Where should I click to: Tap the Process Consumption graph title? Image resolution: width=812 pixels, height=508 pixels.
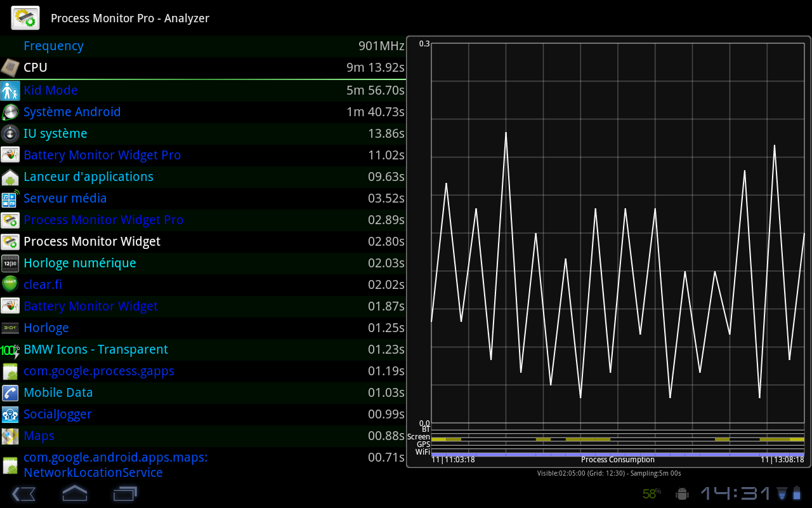(x=617, y=460)
